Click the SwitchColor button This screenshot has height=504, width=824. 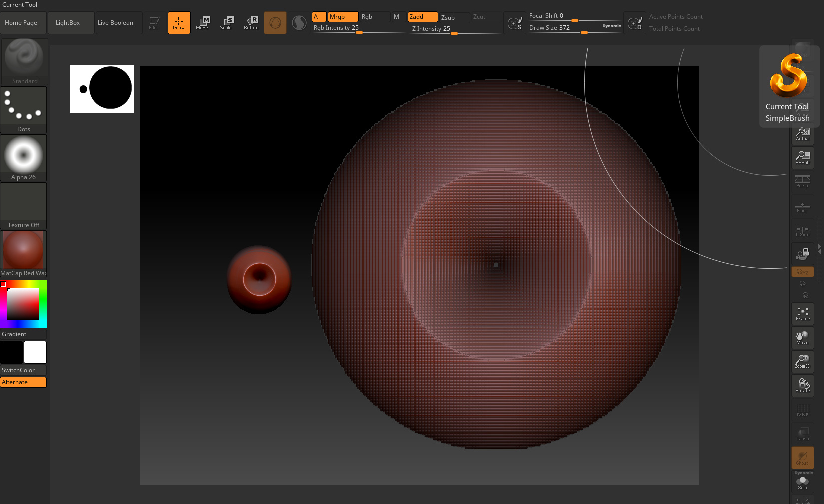[23, 370]
